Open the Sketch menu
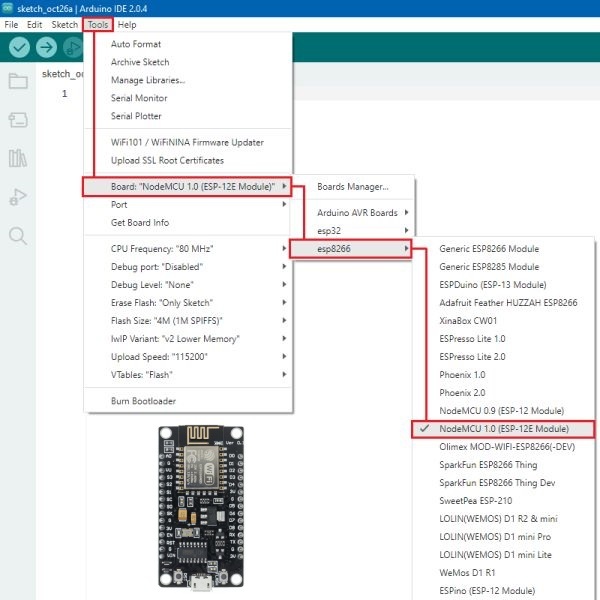600x600 pixels. pyautogui.click(x=65, y=23)
